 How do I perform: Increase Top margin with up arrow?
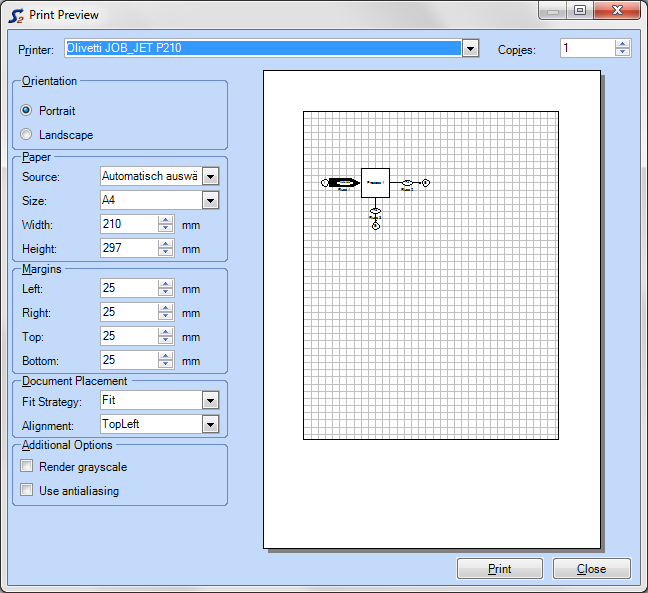[x=165, y=332]
